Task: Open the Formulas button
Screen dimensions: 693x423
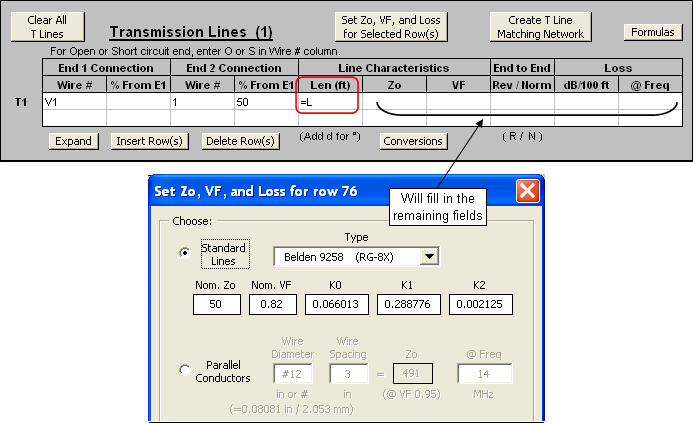Action: 652,33
